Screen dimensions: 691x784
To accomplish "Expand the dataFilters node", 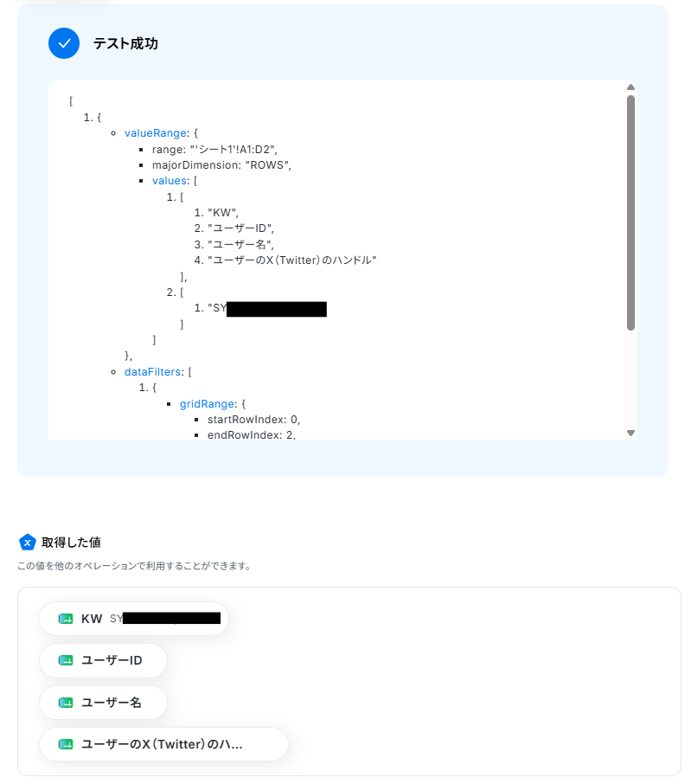I will pyautogui.click(x=152, y=372).
